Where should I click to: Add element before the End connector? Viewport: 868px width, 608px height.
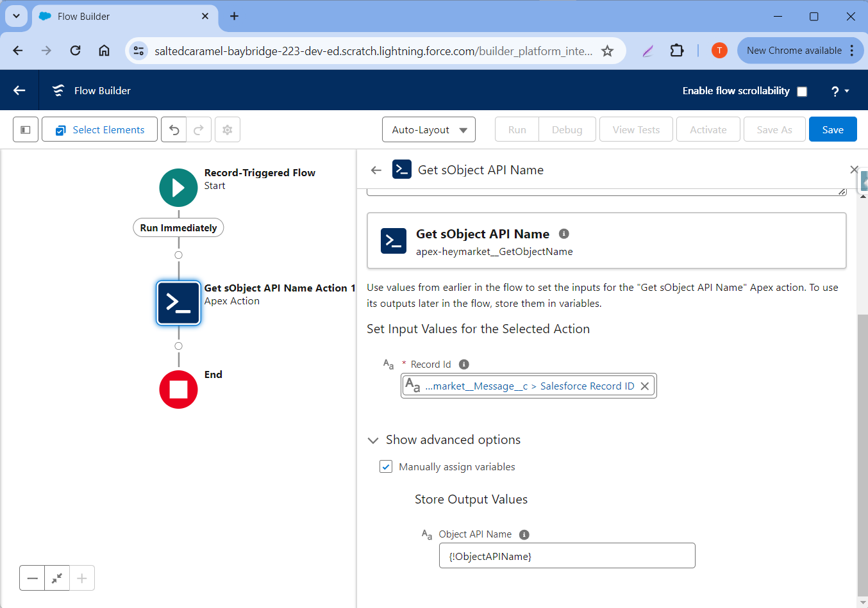pos(179,346)
